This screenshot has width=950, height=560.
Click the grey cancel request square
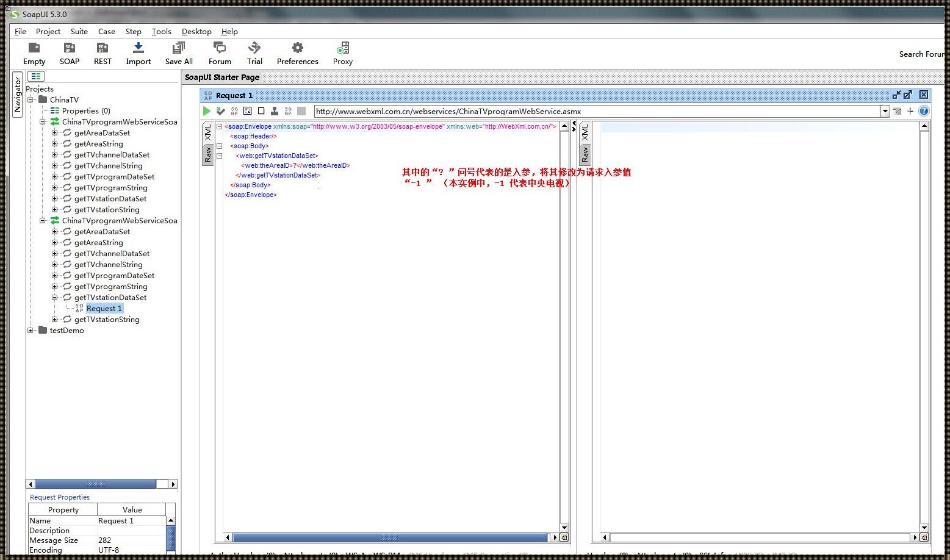pyautogui.click(x=301, y=111)
